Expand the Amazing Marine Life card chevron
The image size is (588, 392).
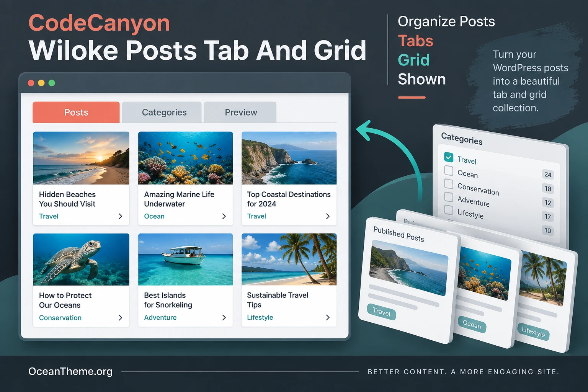click(x=224, y=216)
